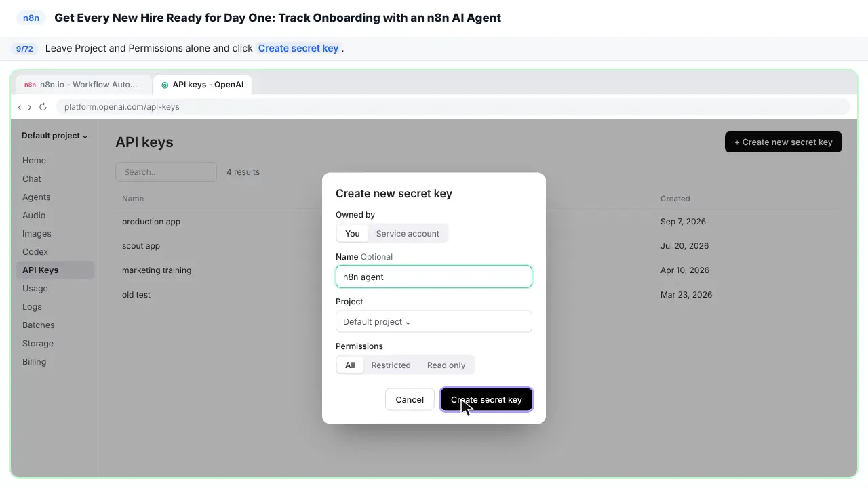
Task: Select 'You' as key owner
Action: click(353, 233)
